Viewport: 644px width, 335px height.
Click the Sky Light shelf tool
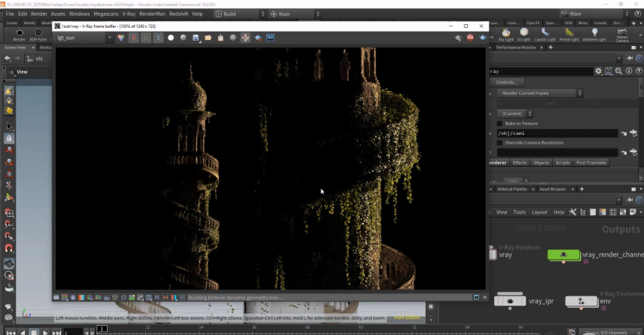(x=506, y=35)
